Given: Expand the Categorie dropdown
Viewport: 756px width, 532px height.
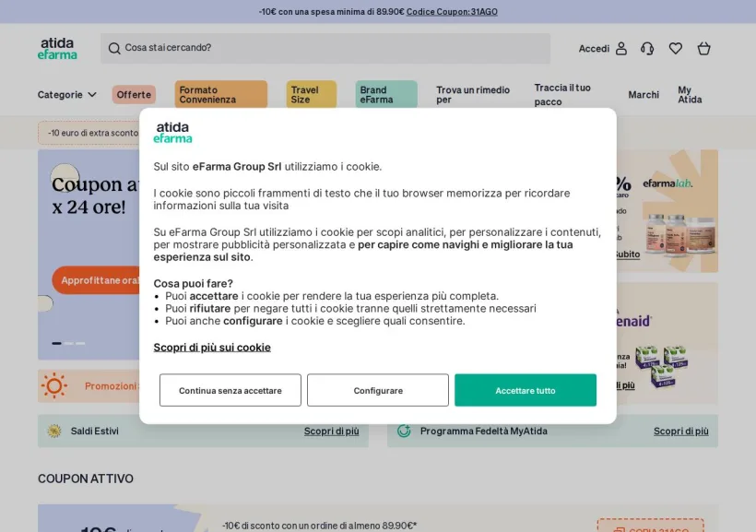Looking at the screenshot, I should pyautogui.click(x=67, y=95).
